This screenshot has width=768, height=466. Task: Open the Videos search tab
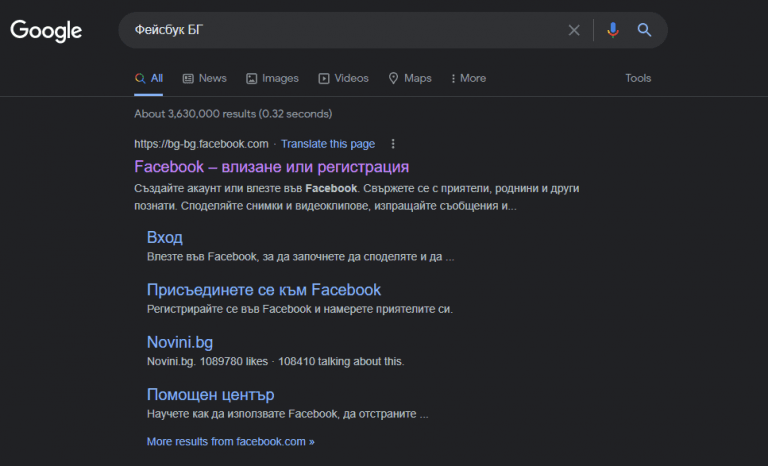343,78
